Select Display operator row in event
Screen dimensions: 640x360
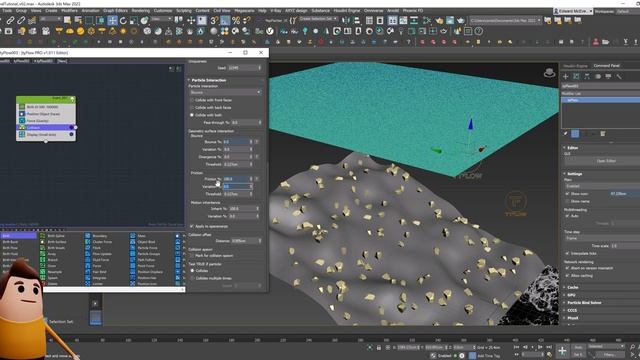click(46, 134)
